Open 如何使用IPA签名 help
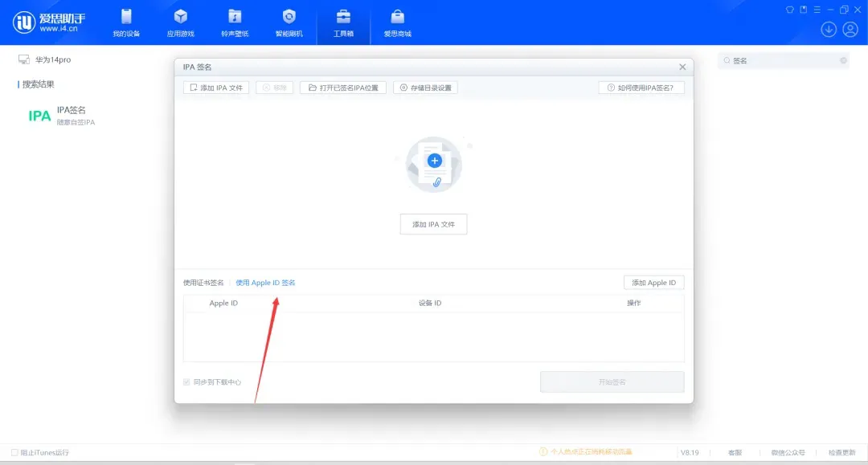The height and width of the screenshot is (465, 868). (641, 88)
